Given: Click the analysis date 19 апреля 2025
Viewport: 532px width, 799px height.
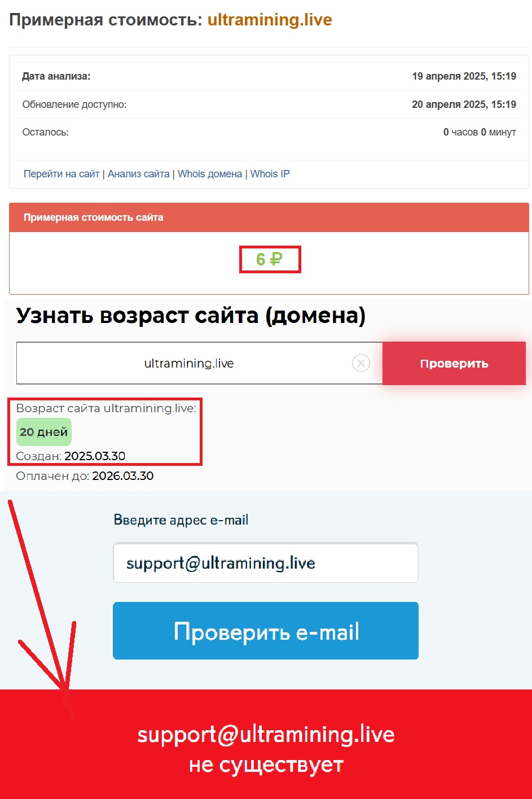Looking at the screenshot, I should (x=464, y=76).
